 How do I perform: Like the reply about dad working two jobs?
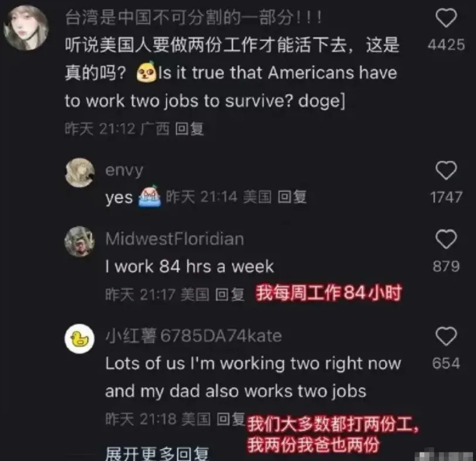pyautogui.click(x=446, y=336)
